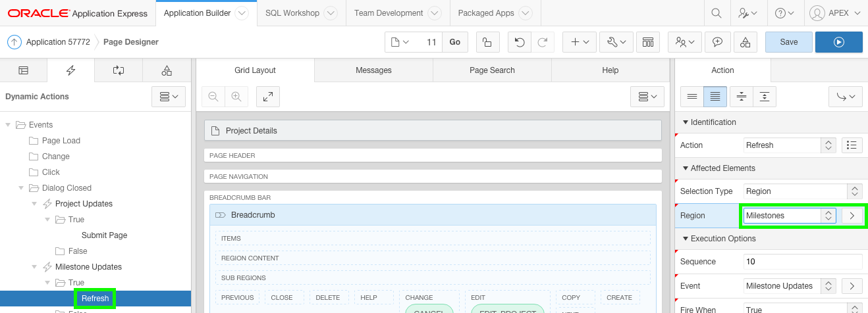The image size is (868, 313).
Task: Toggle Show Common properties icon
Action: click(x=692, y=97)
